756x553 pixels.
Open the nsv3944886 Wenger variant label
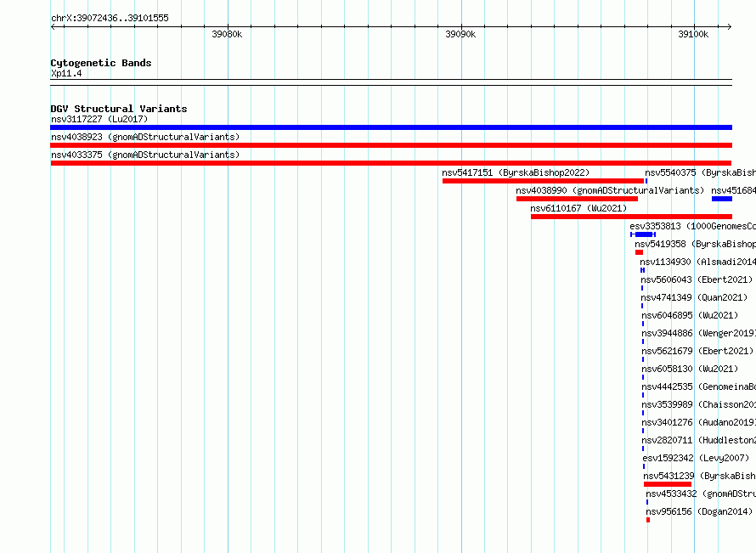pos(698,333)
